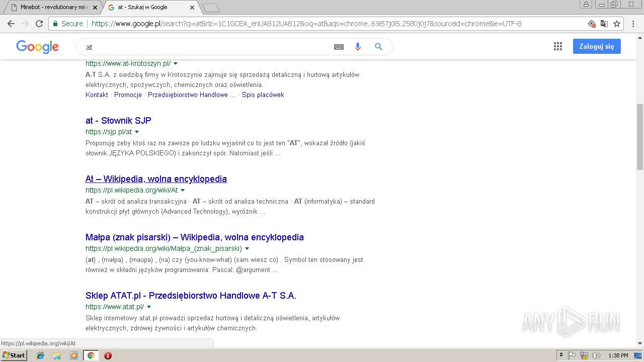Close the 'at - Szukaj w Google' tab

(x=192, y=8)
